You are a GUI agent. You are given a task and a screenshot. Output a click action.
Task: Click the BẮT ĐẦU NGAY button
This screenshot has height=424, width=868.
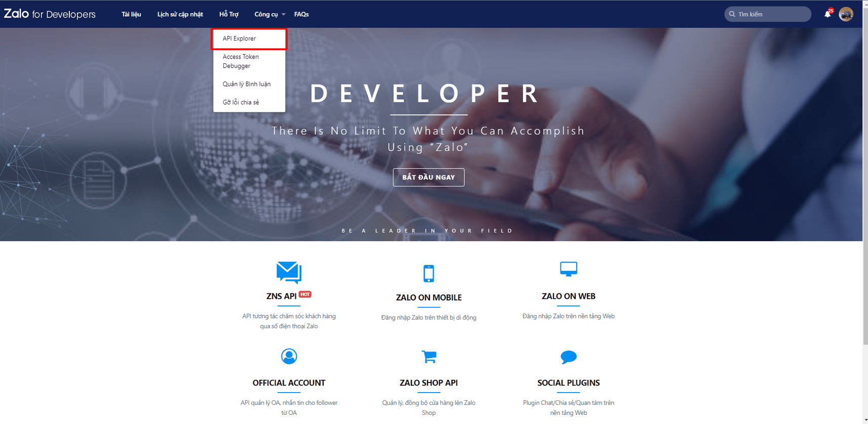point(428,177)
